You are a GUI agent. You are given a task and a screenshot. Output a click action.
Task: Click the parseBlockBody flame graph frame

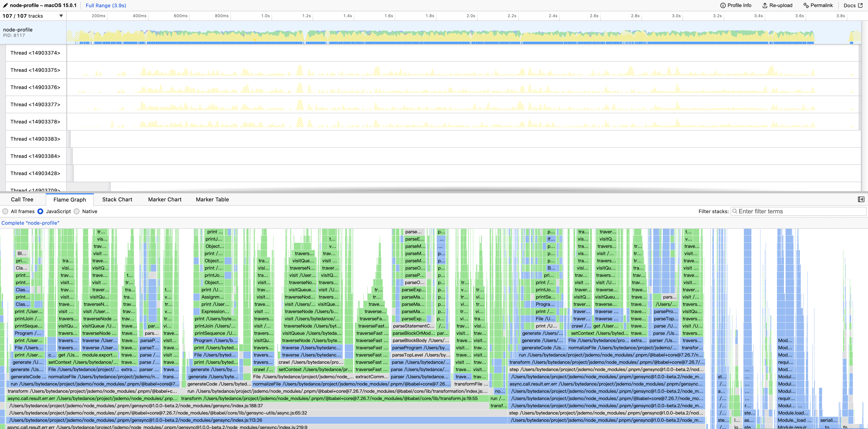[x=421, y=340]
